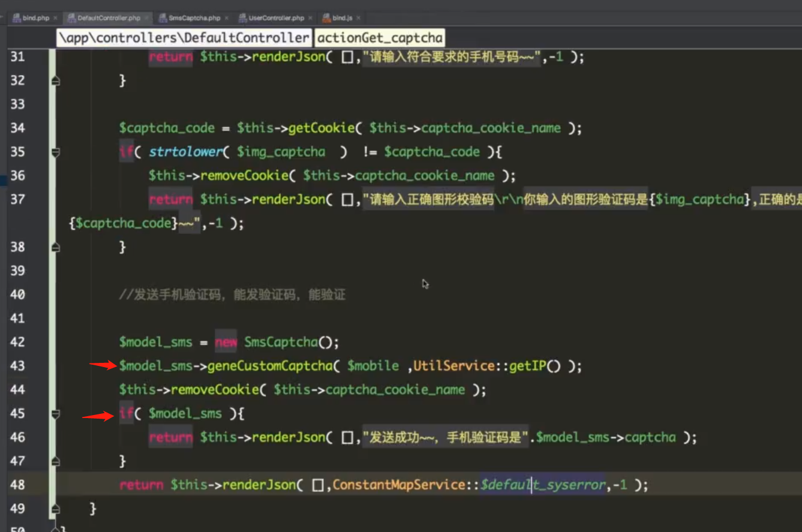Click the \app\controllers\DefaultController breadcrumb

(184, 38)
